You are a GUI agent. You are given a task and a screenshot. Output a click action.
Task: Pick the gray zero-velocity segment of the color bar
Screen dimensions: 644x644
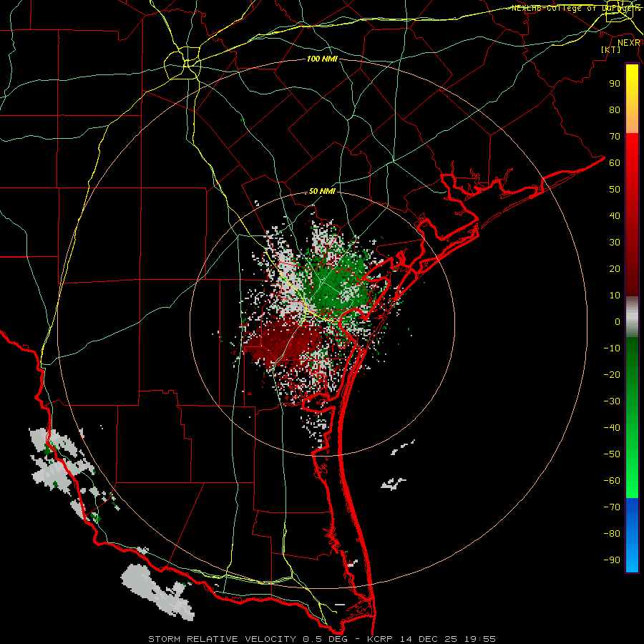[632, 317]
